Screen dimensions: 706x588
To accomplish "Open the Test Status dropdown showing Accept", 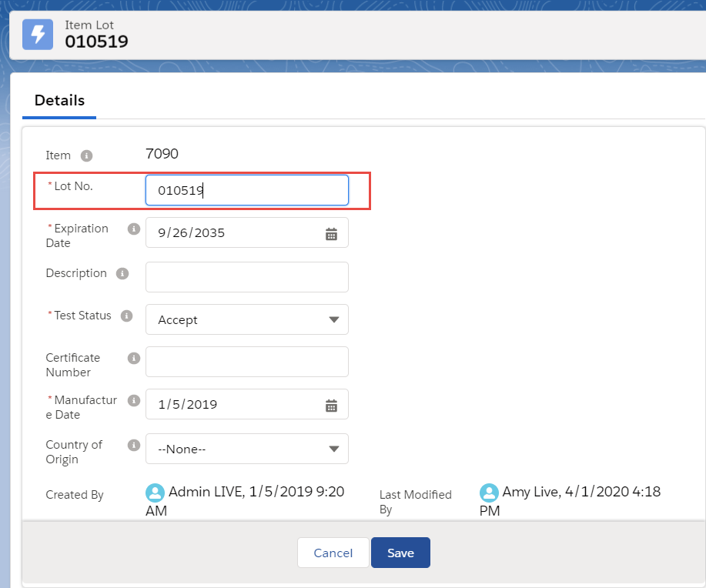I will 246,319.
